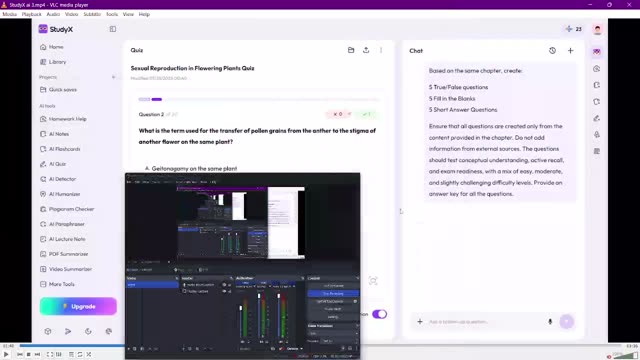The image size is (640, 360).
Task: Click the Upgrade button
Action: pos(78,306)
